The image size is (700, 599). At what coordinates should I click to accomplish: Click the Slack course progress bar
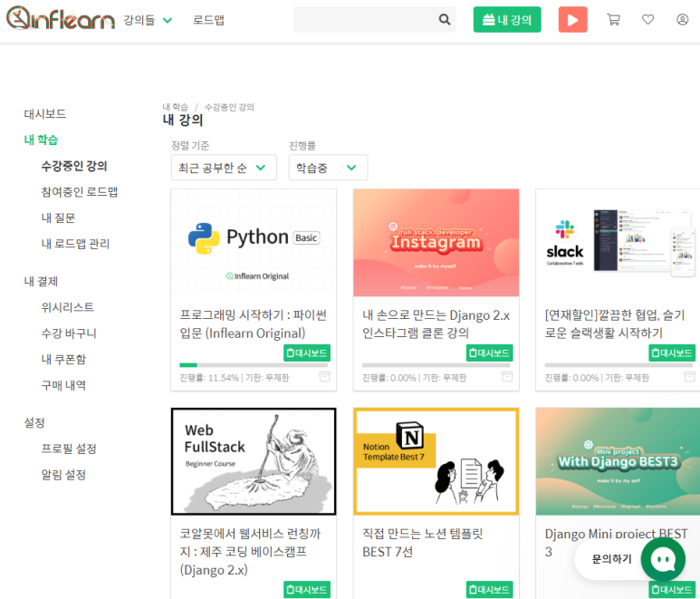(x=618, y=365)
